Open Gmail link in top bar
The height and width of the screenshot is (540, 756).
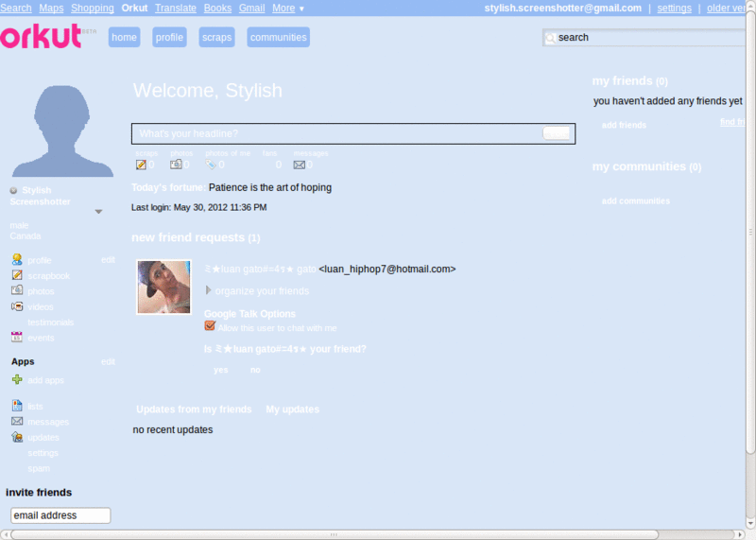pos(251,9)
